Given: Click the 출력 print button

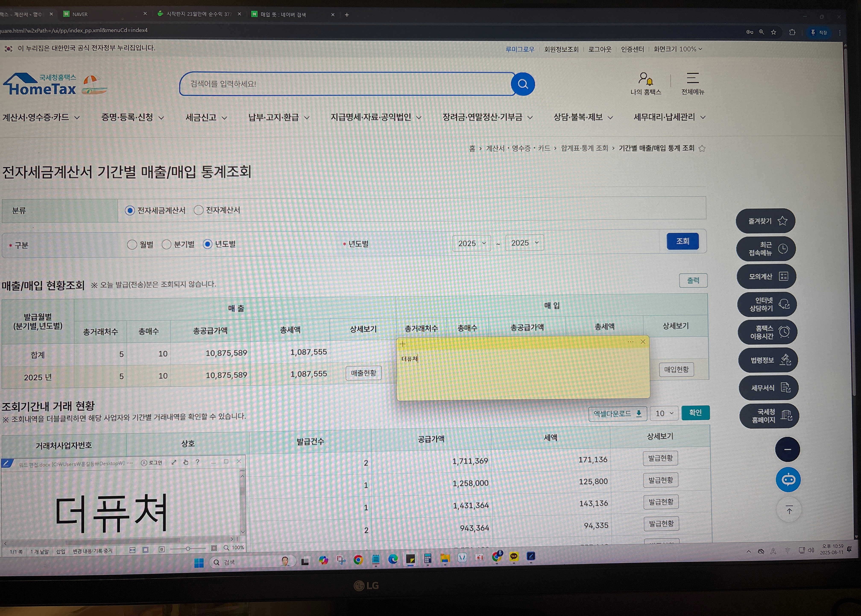Looking at the screenshot, I should pyautogui.click(x=693, y=280).
